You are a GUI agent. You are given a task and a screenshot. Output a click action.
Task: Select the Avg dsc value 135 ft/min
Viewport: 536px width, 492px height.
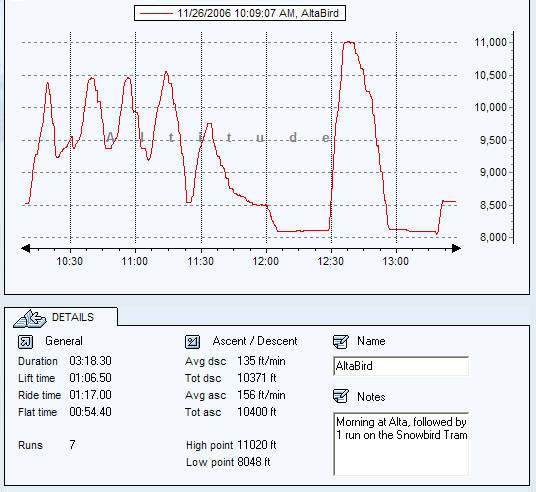pos(261,361)
